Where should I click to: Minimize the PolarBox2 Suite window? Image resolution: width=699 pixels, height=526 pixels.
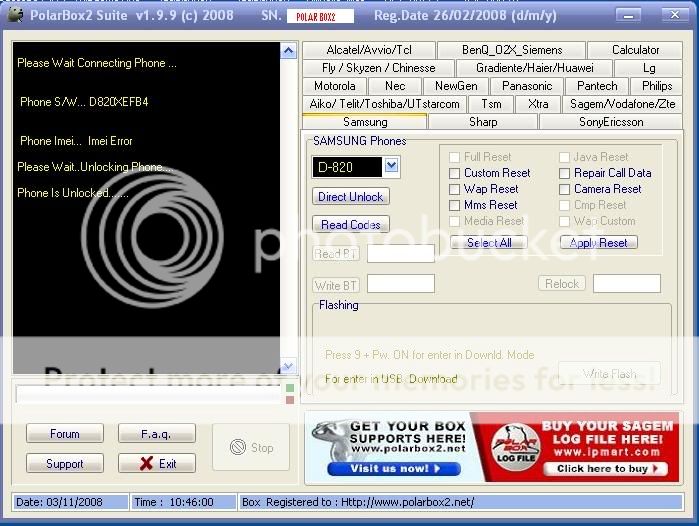(629, 16)
